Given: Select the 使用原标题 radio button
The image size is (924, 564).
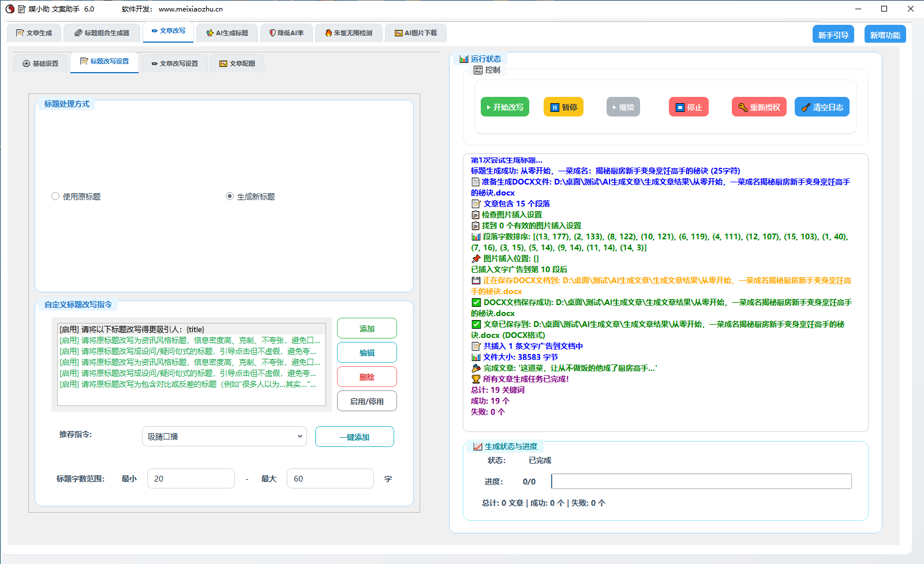Looking at the screenshot, I should coord(55,196).
